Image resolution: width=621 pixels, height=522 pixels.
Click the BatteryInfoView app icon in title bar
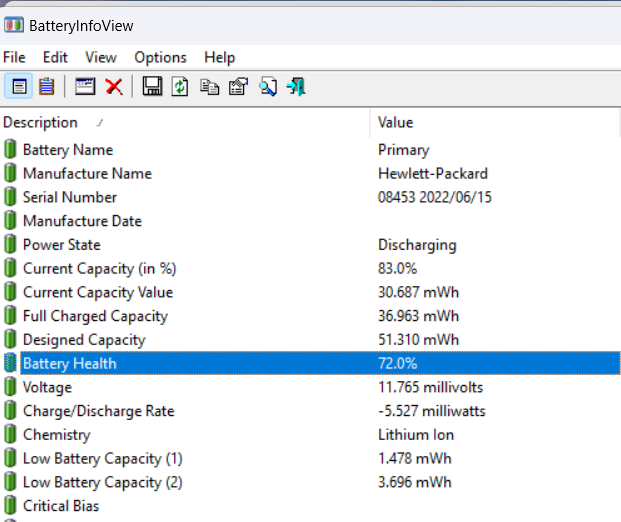(x=14, y=25)
